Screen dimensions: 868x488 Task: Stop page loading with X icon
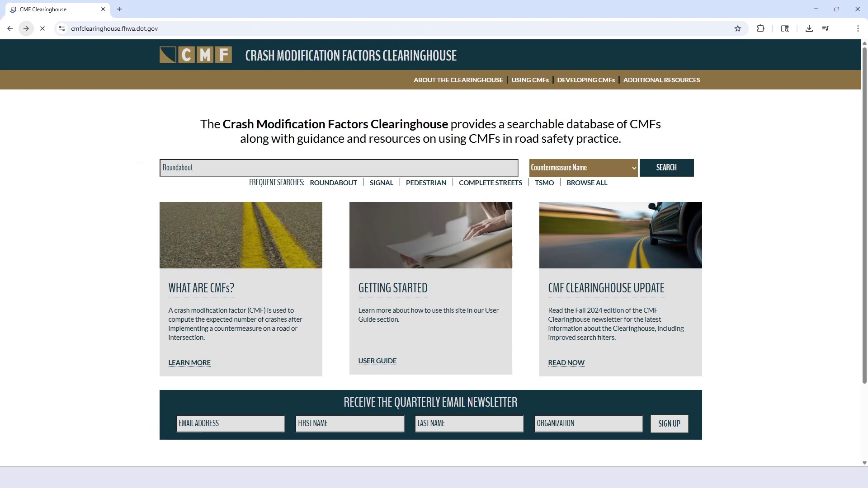[42, 28]
